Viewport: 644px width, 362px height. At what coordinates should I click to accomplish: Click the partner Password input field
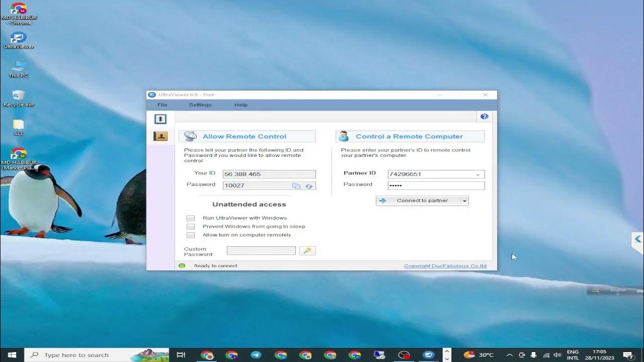[x=436, y=186]
